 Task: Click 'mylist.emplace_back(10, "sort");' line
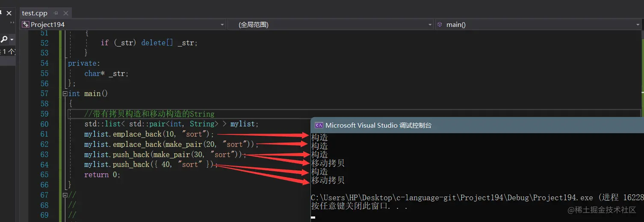149,134
